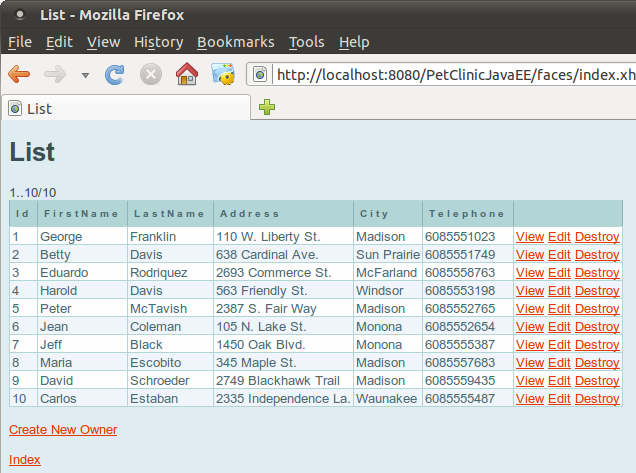Image resolution: width=636 pixels, height=473 pixels.
Task: View owner Maria Escobito
Action: tap(530, 363)
